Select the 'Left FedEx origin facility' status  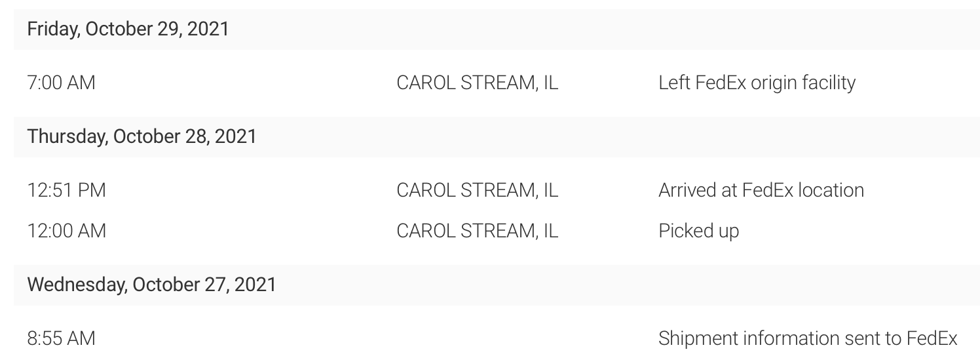click(x=757, y=83)
